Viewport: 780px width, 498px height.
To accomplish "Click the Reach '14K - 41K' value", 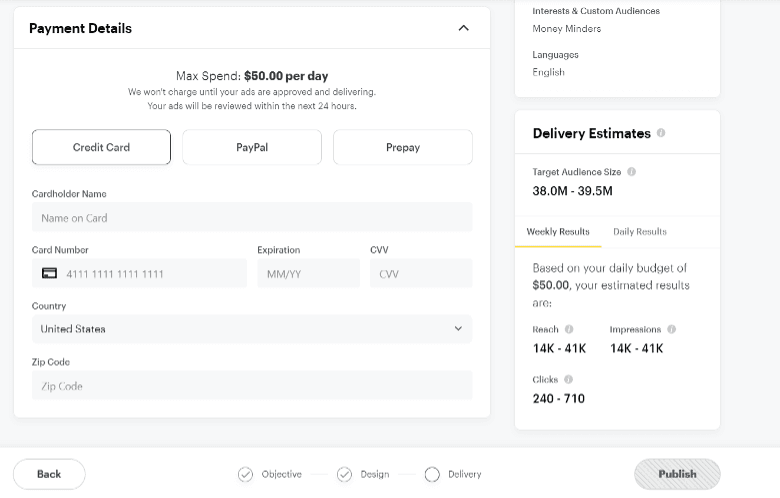I will [559, 348].
